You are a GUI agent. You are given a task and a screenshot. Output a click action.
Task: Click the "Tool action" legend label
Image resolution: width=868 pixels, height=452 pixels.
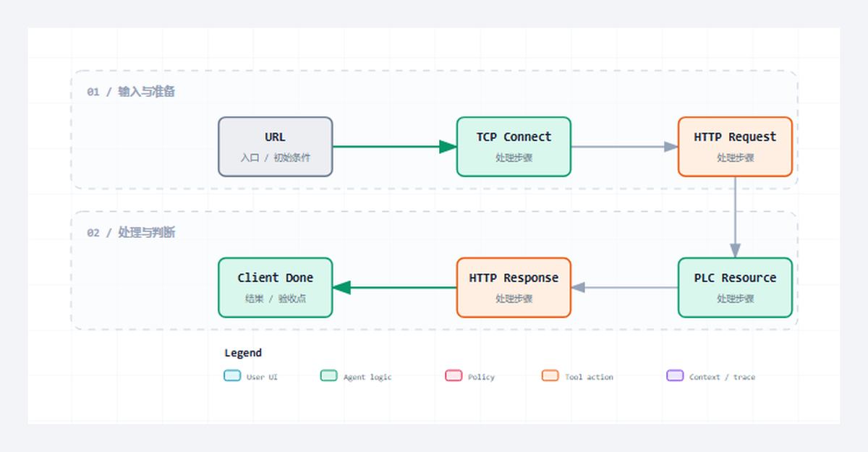click(589, 377)
